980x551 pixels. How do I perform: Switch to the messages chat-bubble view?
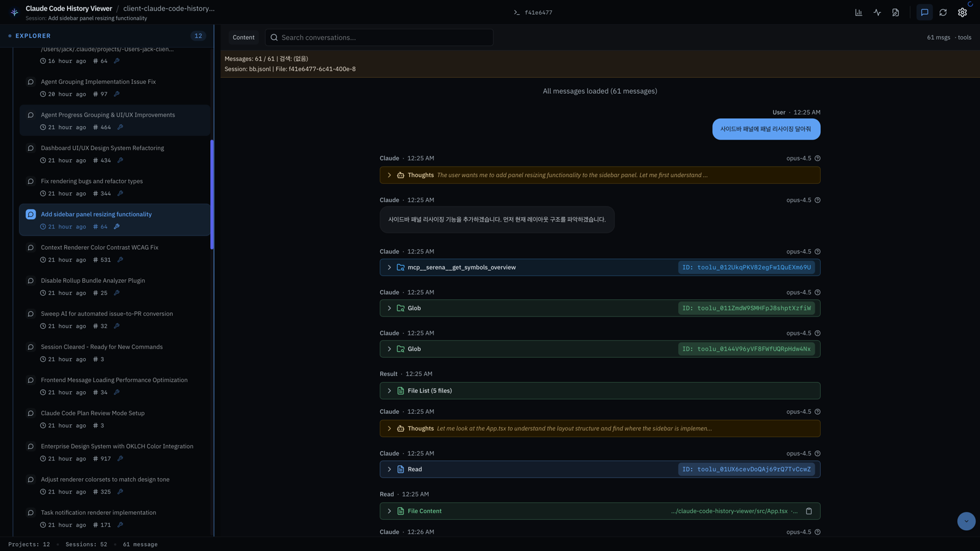(925, 12)
